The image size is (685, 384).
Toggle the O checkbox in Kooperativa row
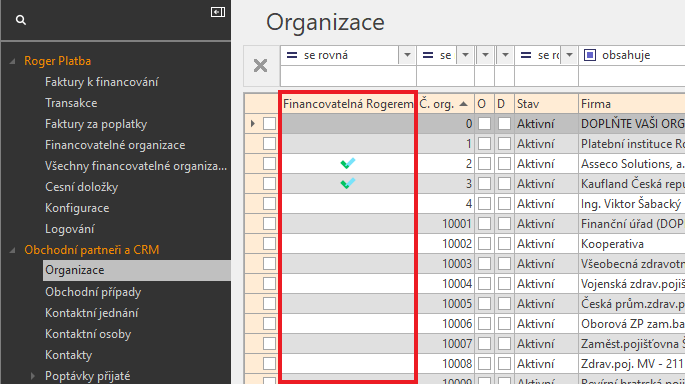484,244
